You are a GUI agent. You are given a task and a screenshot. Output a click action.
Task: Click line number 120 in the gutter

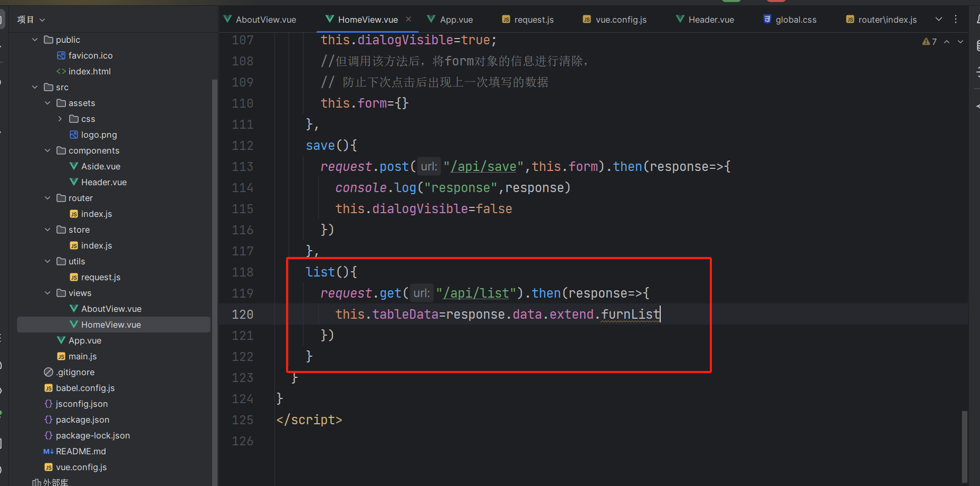243,315
